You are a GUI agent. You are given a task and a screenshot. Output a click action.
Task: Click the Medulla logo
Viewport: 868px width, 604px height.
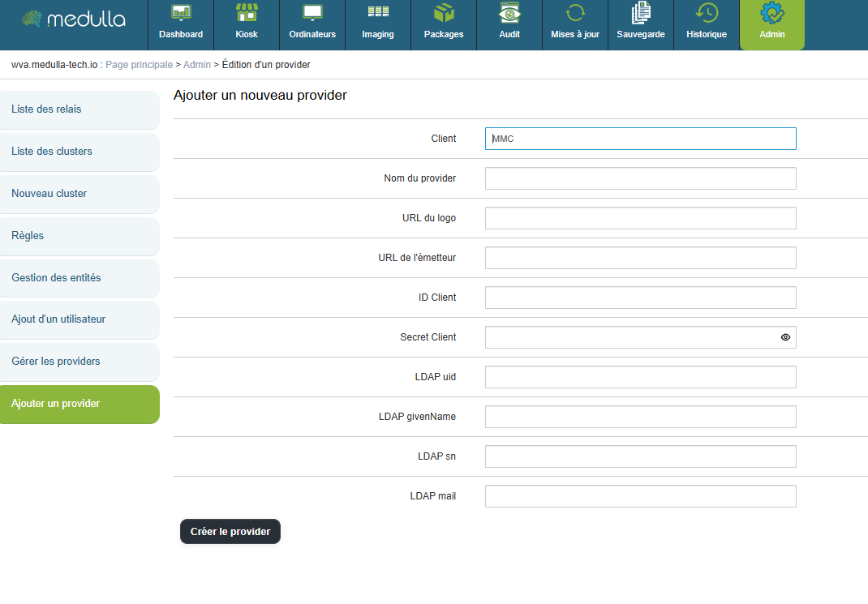pos(74,19)
